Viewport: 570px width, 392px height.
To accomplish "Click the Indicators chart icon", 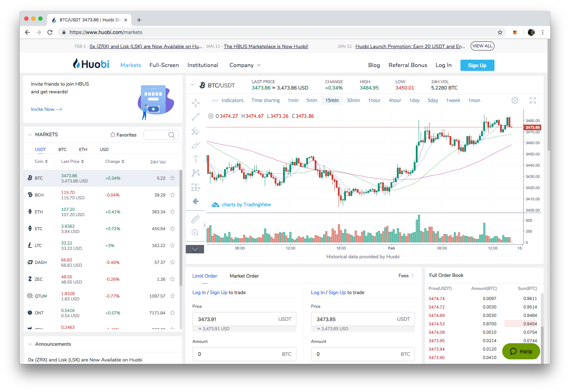I will 215,101.
